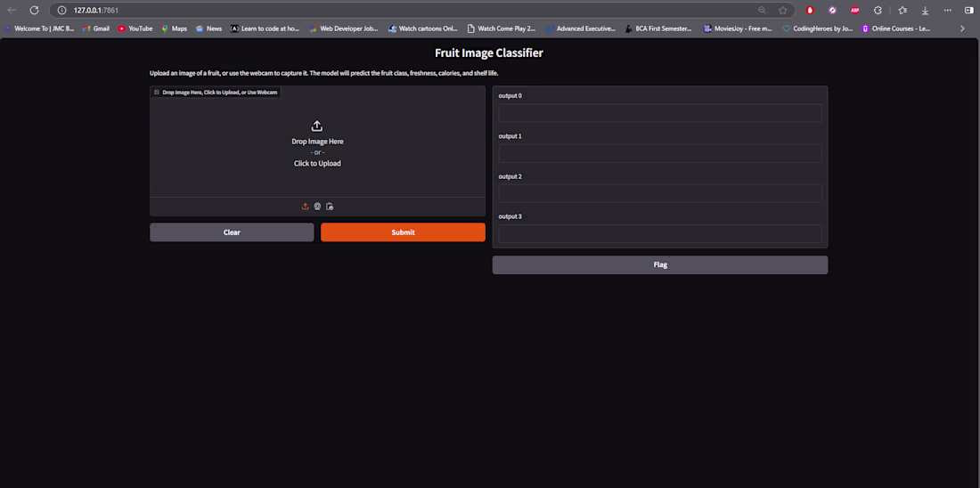The height and width of the screenshot is (488, 980).
Task: Select the upload source icon below dropzone
Action: (x=305, y=207)
